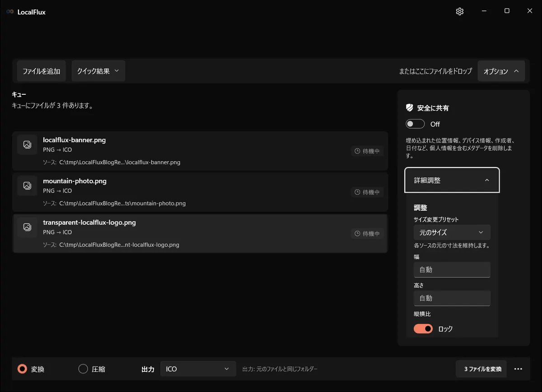This screenshot has height=392, width=542.
Task: Click the 縦横比 label
Action: tap(422, 314)
